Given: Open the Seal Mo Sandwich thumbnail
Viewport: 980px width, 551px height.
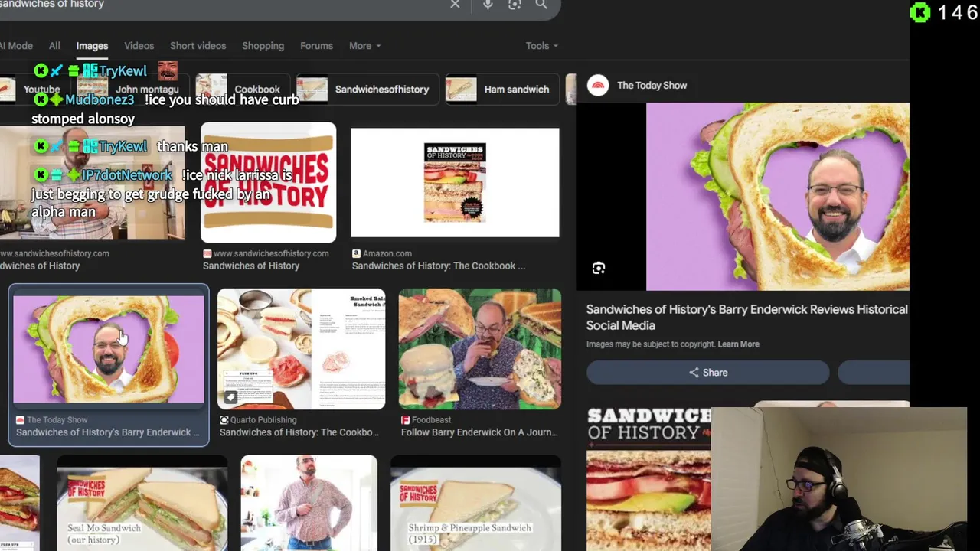Looking at the screenshot, I should point(142,503).
